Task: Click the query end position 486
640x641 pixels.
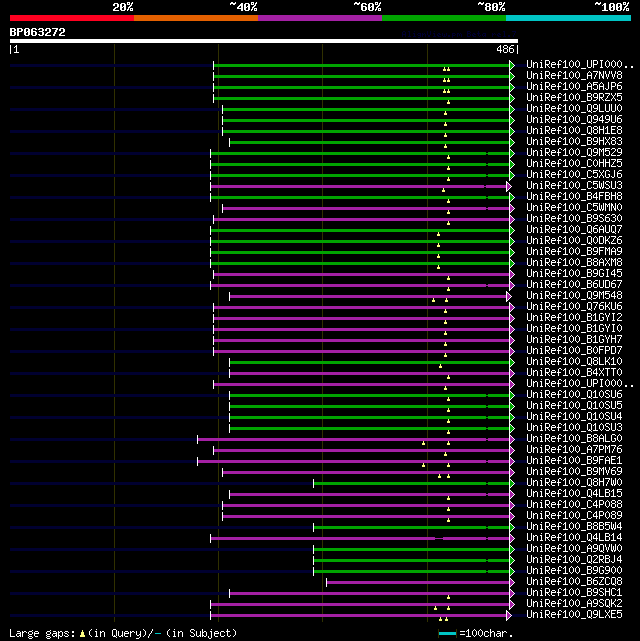Action: (x=505, y=49)
